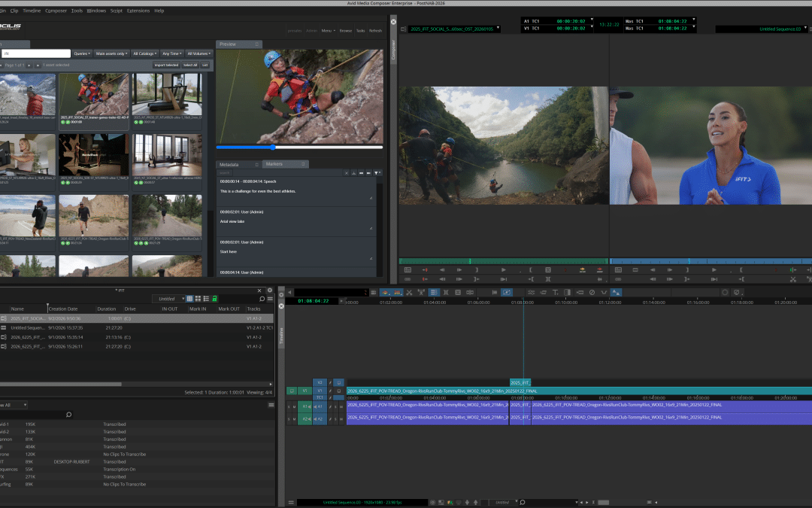Open the All Volumes dropdown
The height and width of the screenshot is (508, 812).
click(198, 53)
